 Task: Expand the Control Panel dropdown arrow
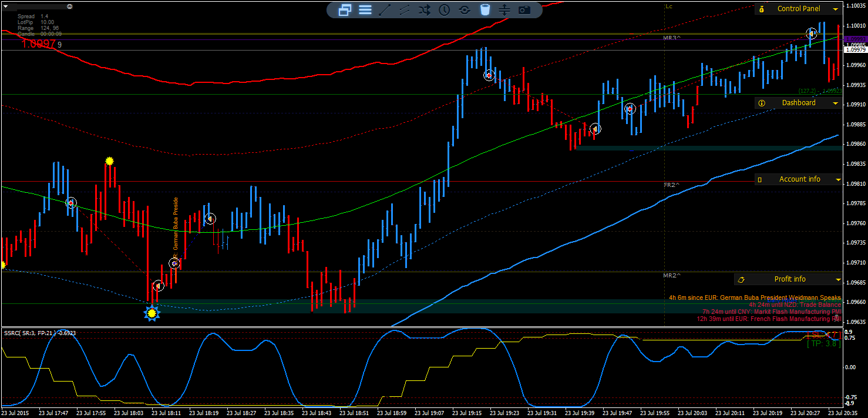click(835, 9)
